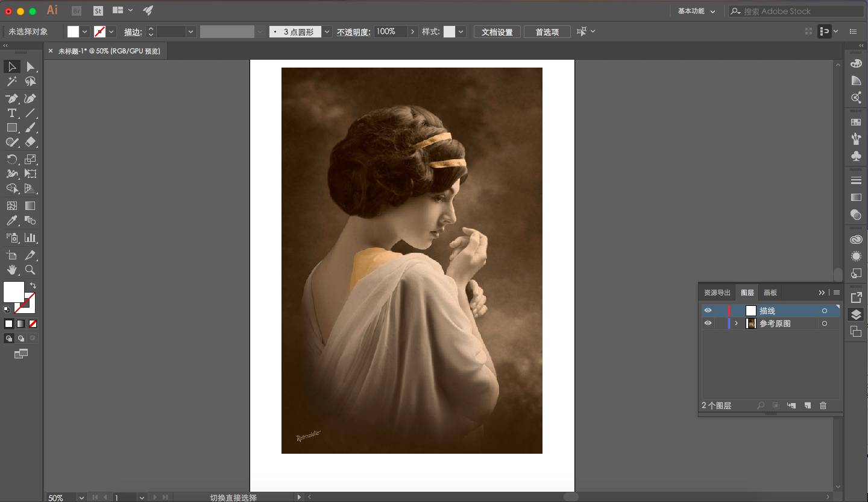This screenshot has width=868, height=502.
Task: Select the Magic Wand tool
Action: click(x=11, y=82)
